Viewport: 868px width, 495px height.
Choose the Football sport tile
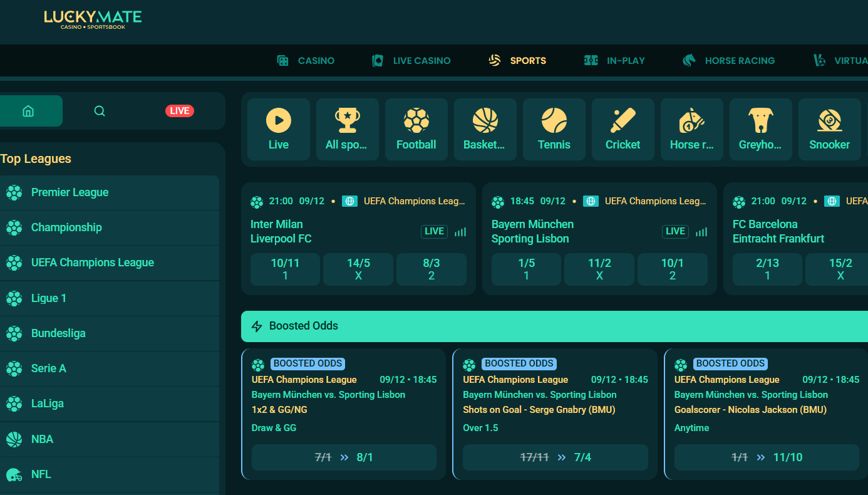point(416,129)
